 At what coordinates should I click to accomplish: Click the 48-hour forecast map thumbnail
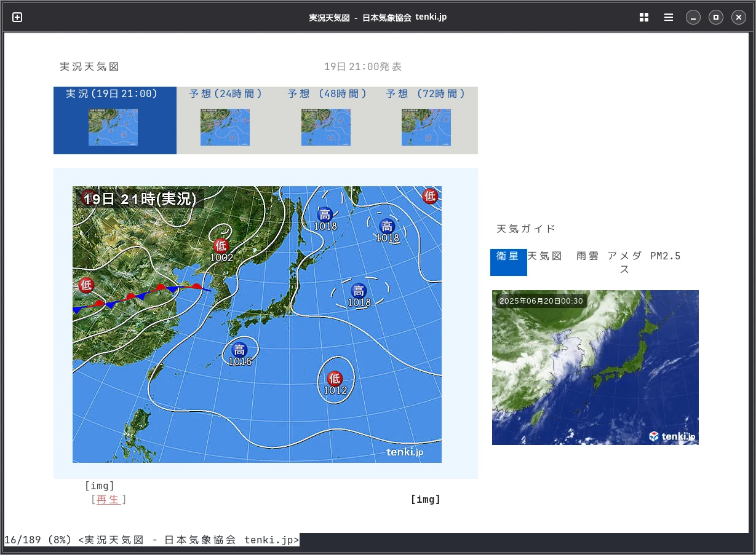pyautogui.click(x=326, y=127)
